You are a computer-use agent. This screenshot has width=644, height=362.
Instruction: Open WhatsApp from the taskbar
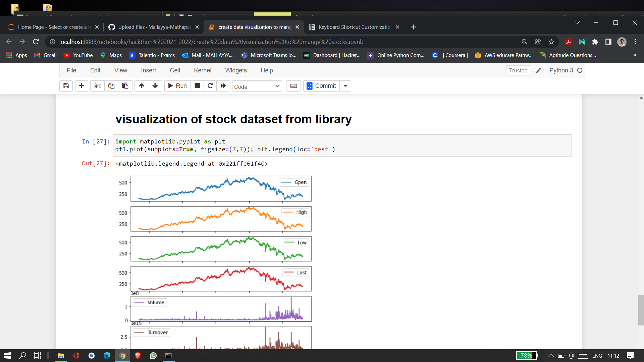[153, 356]
